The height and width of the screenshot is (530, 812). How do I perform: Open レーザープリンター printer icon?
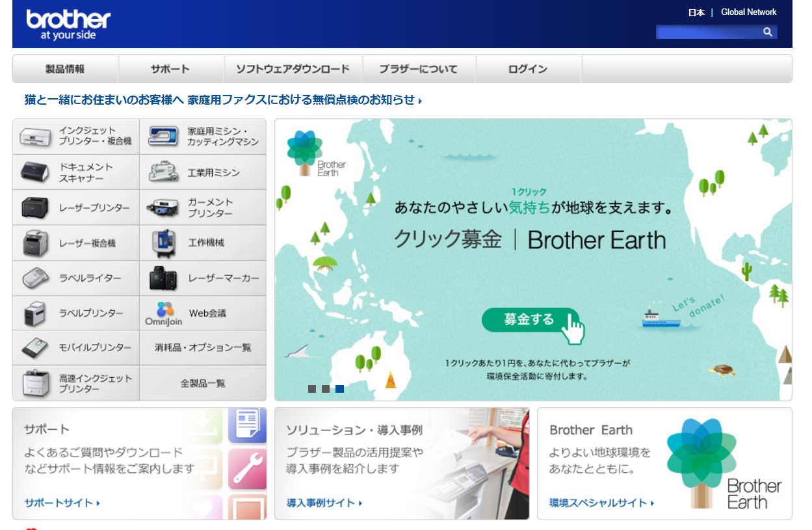[35, 207]
